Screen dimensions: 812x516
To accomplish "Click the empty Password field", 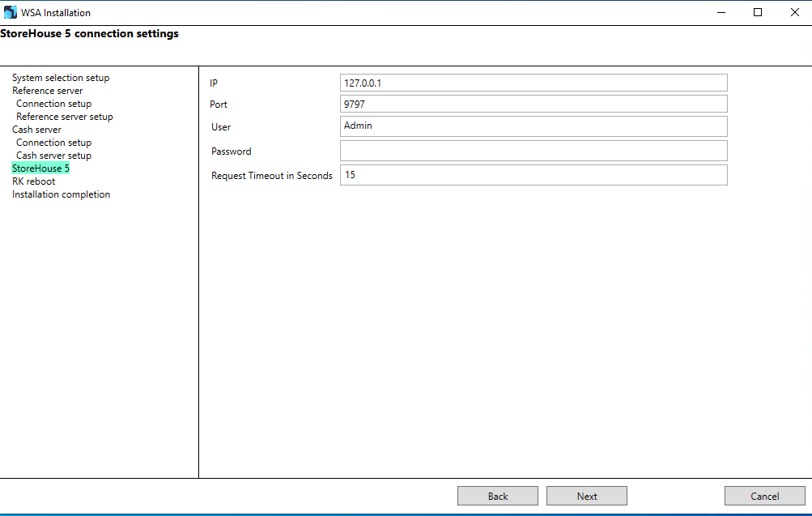I will coord(534,151).
